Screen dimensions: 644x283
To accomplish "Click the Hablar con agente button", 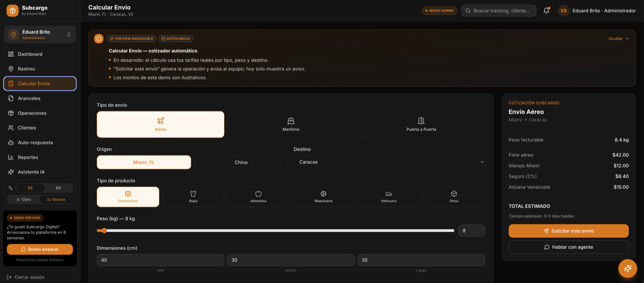I will 568,247.
